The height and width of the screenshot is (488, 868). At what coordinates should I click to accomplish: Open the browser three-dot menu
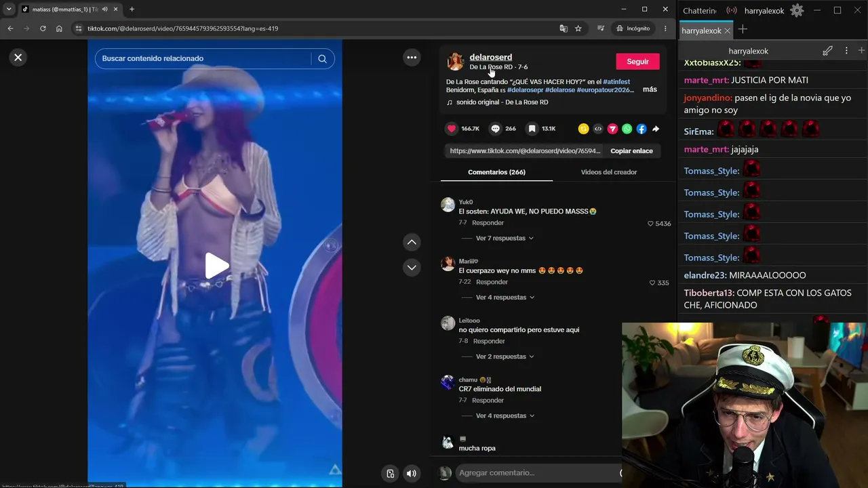[x=665, y=28]
